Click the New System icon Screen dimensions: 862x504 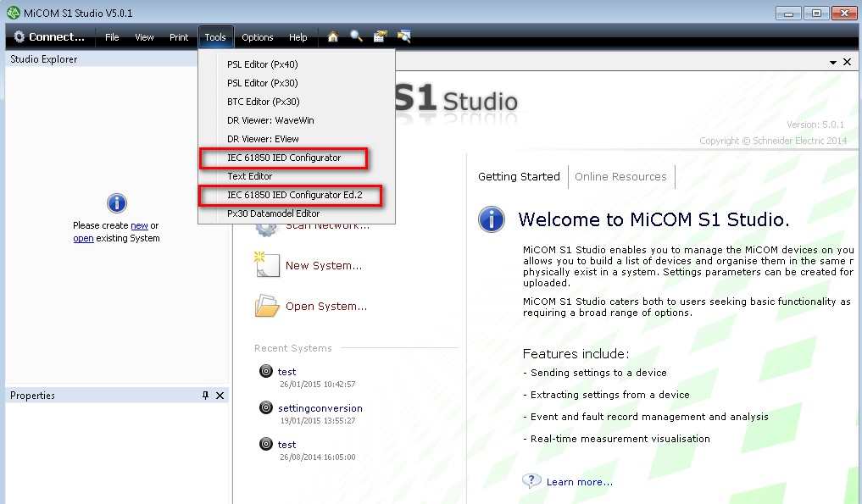coord(267,264)
